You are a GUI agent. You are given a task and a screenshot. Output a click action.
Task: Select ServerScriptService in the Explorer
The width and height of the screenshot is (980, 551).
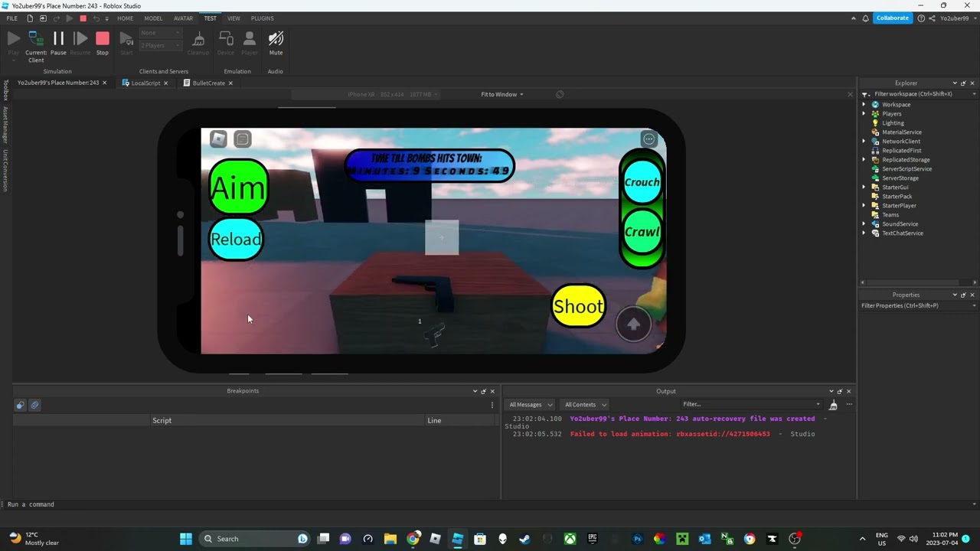point(906,168)
